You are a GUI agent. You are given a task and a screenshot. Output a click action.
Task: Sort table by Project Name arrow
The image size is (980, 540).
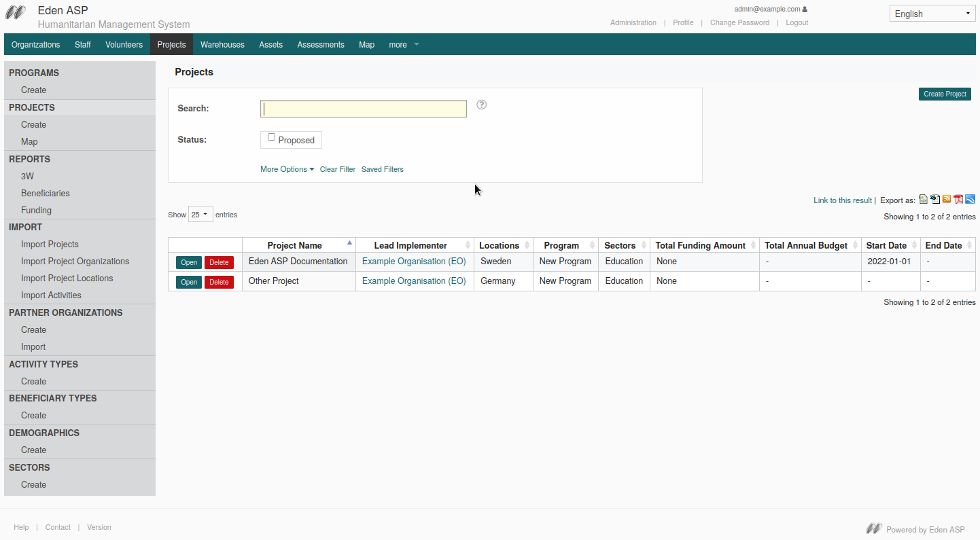[x=349, y=242]
